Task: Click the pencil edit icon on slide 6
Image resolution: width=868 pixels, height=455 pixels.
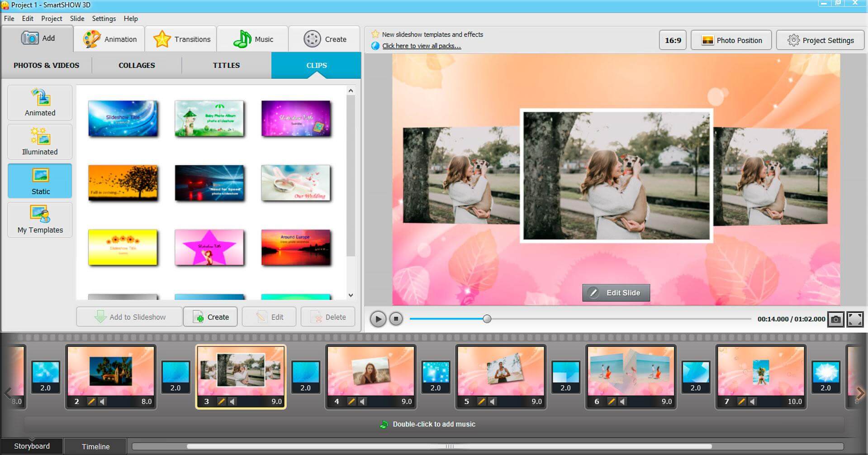Action: click(612, 401)
